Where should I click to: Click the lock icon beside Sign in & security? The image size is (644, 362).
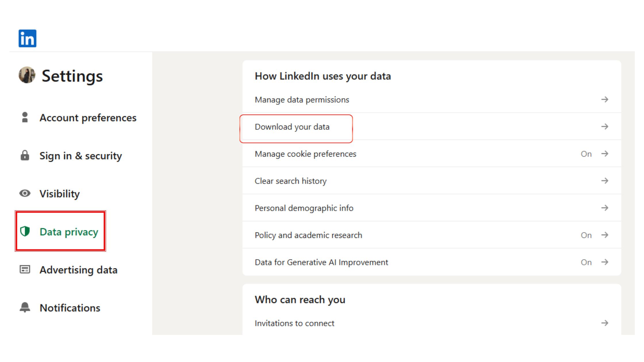click(x=25, y=155)
